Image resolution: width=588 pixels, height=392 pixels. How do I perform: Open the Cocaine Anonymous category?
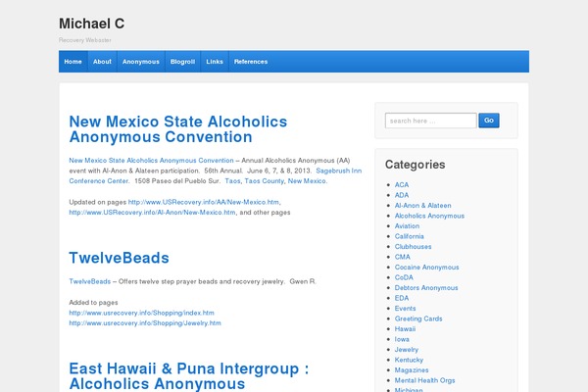[x=426, y=268]
